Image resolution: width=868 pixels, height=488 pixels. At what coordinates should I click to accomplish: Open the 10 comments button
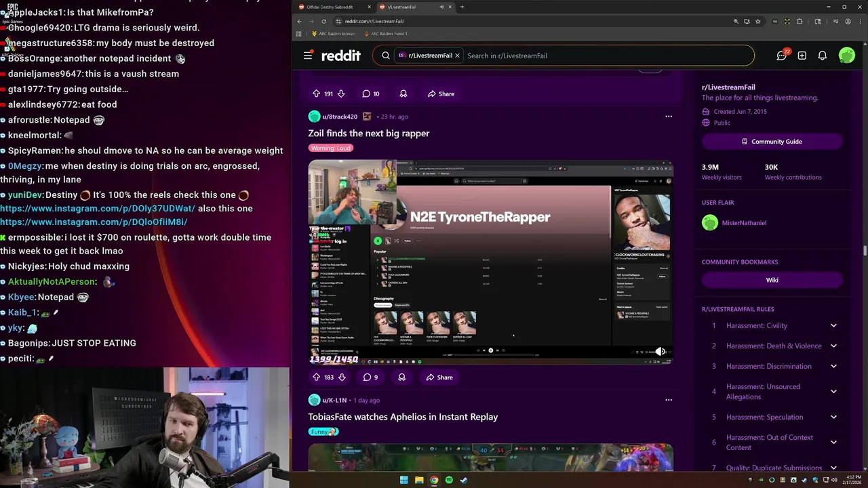(371, 94)
